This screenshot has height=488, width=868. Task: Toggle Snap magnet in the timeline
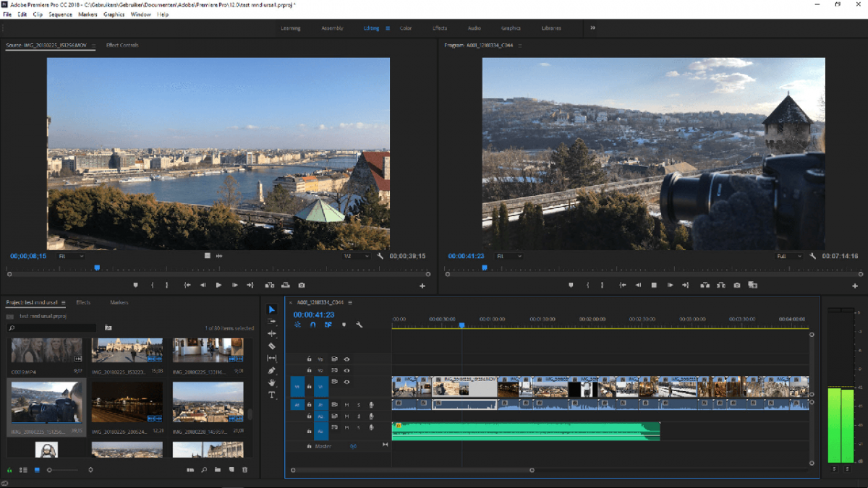tap(312, 325)
